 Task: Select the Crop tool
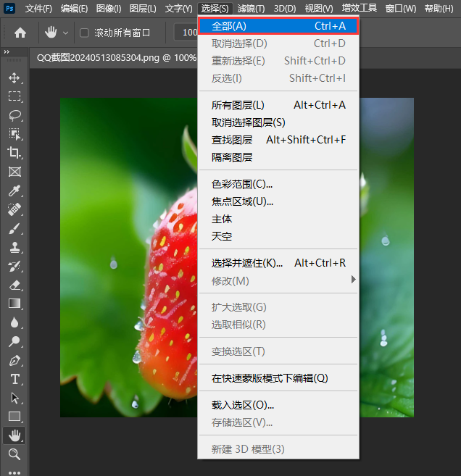coord(14,152)
